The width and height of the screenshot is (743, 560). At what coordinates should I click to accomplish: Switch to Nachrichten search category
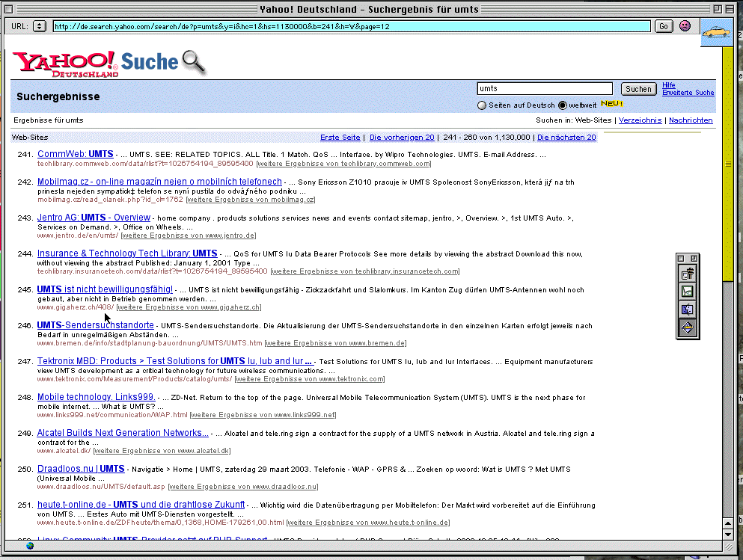(x=690, y=120)
